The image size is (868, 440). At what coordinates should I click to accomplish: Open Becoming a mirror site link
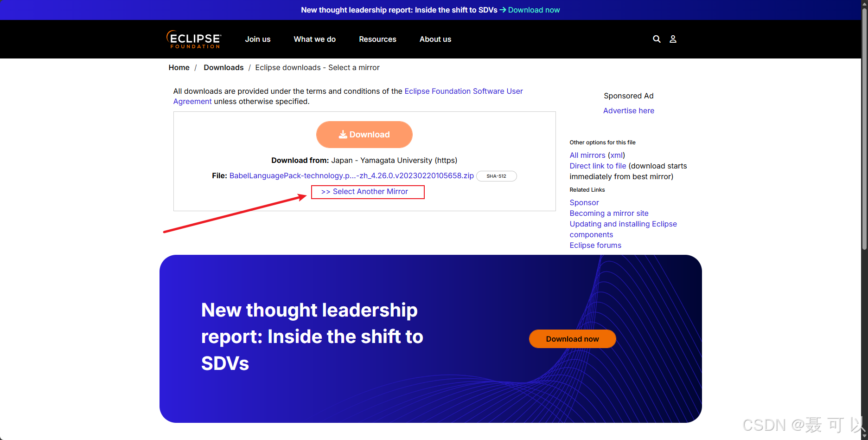point(609,214)
